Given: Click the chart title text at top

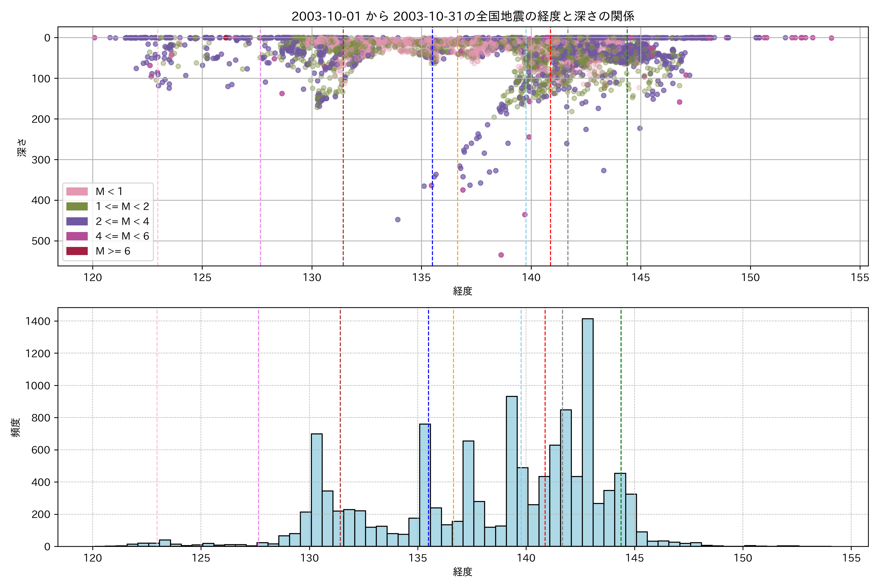Looking at the screenshot, I should point(463,16).
